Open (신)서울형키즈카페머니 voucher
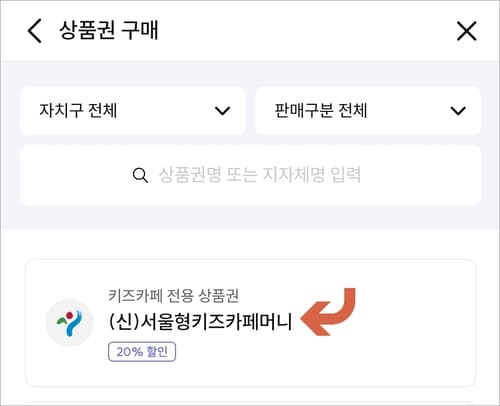500x406 pixels. tap(200, 322)
